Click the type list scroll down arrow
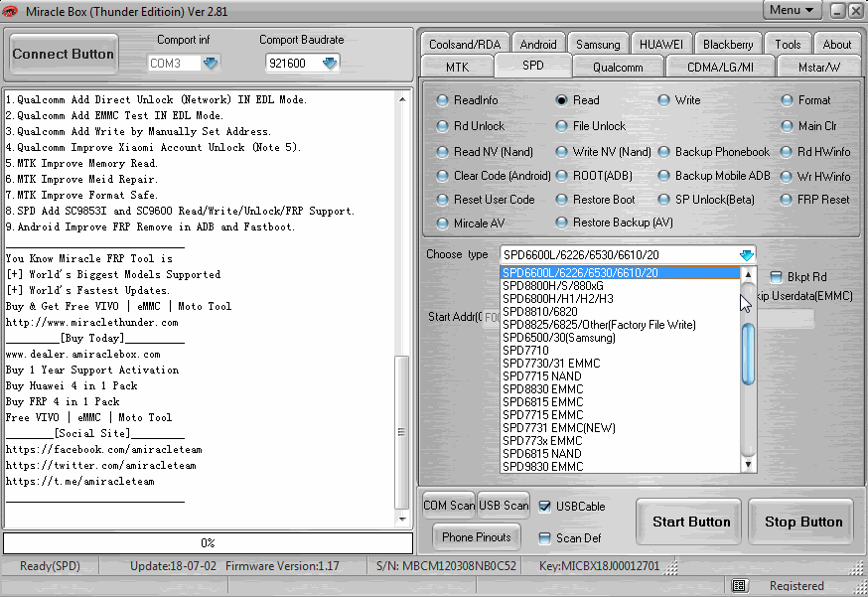The width and height of the screenshot is (868, 597). click(748, 465)
